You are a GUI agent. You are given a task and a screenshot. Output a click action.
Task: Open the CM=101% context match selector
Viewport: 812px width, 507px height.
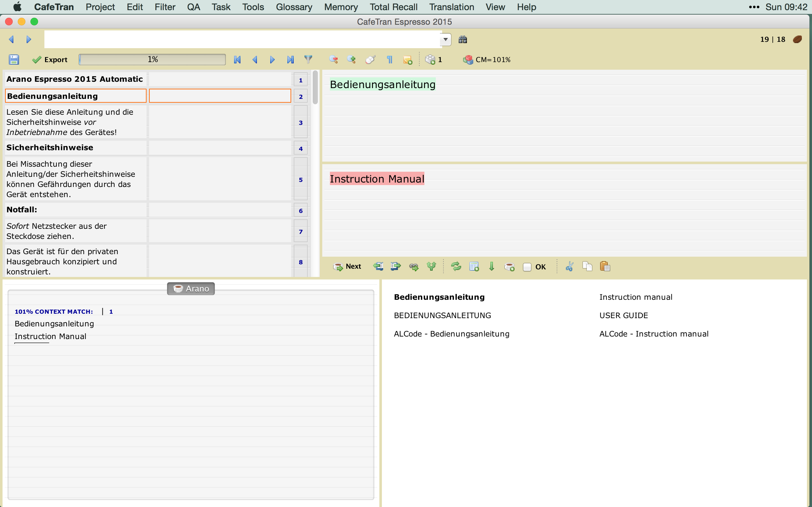[487, 60]
